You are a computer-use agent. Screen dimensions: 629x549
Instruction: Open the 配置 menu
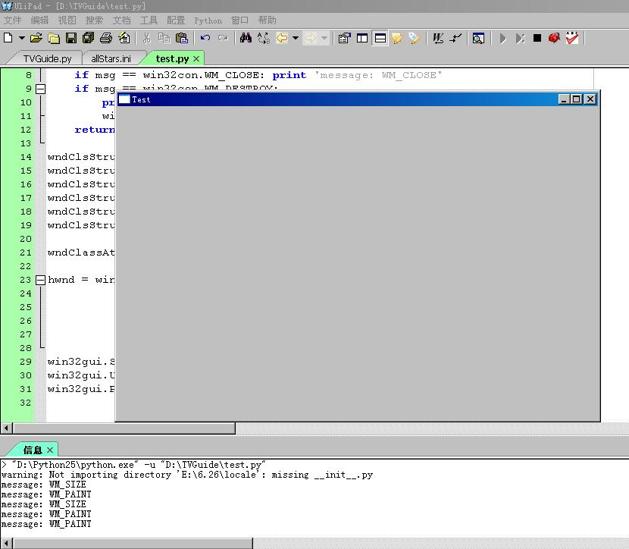(176, 20)
